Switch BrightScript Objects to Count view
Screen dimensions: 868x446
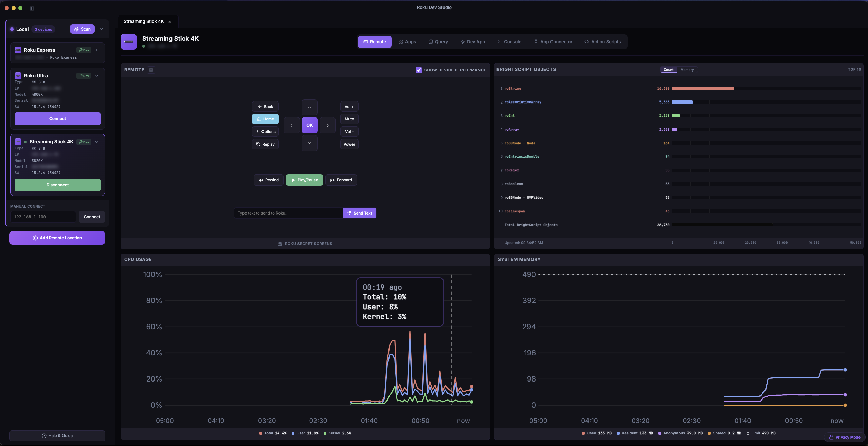[668, 70]
